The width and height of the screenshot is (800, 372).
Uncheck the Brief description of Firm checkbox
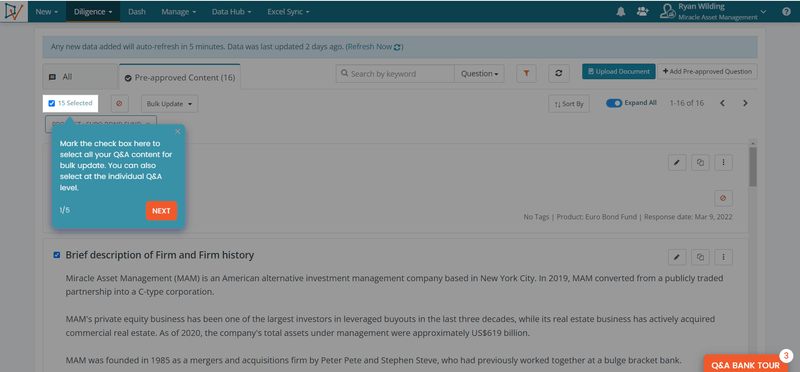(x=57, y=255)
